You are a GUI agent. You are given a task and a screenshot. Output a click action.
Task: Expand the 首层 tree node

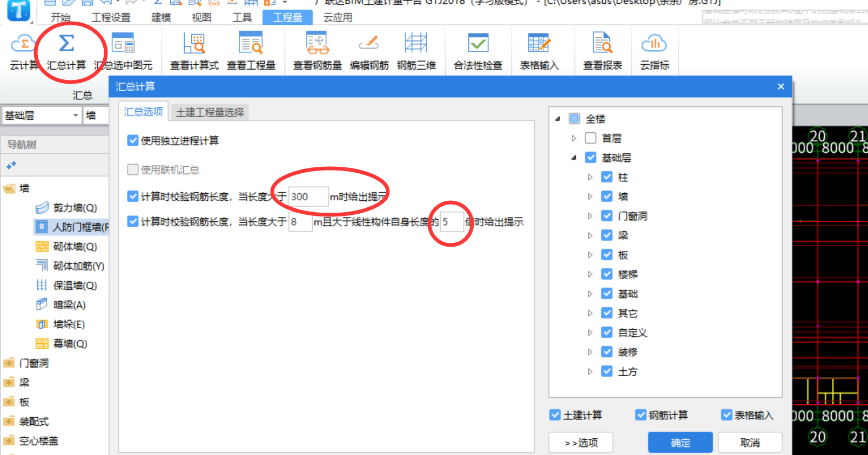574,138
